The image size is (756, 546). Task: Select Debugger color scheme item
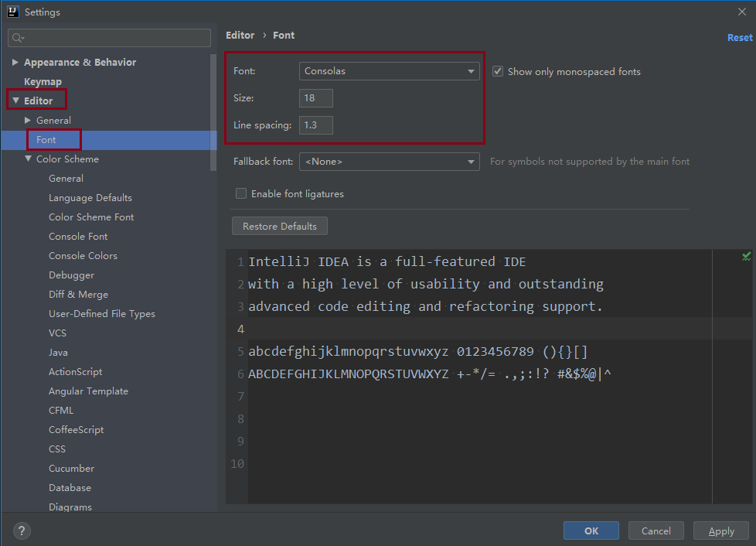(71, 275)
